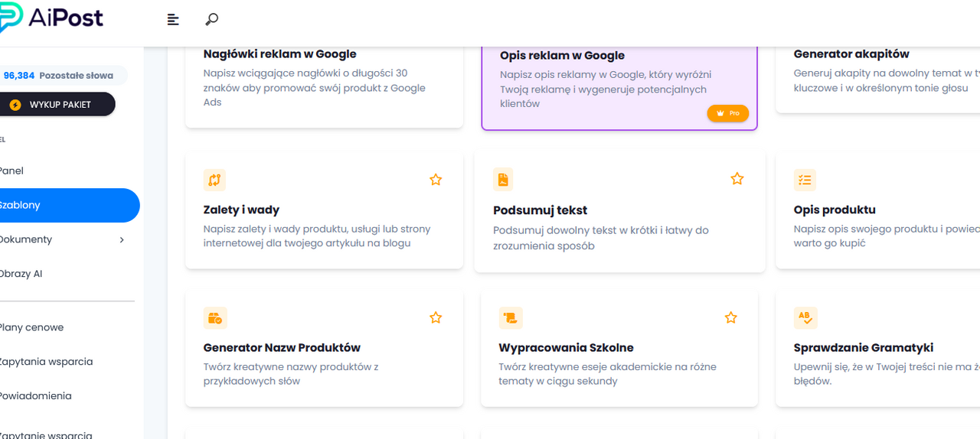980x439 pixels.
Task: Open search with the magnifier icon
Action: (212, 19)
